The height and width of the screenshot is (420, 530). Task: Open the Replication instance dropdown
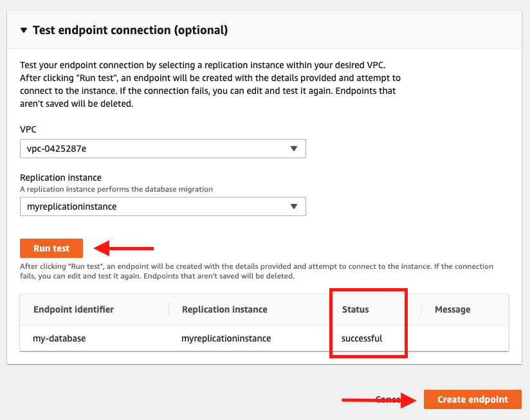point(163,206)
